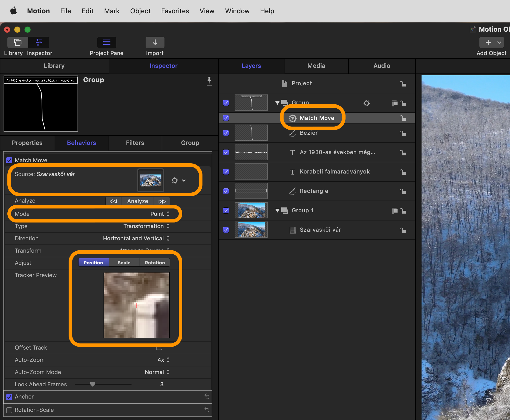Click the gear icon on the Group layer
Viewport: 510px width, 420px height.
click(366, 103)
